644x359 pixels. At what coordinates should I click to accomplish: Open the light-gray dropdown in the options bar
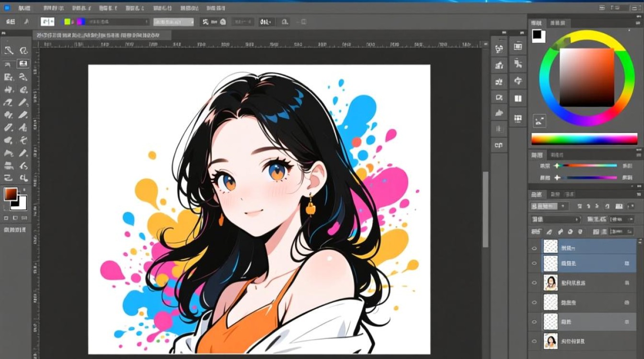pos(173,22)
